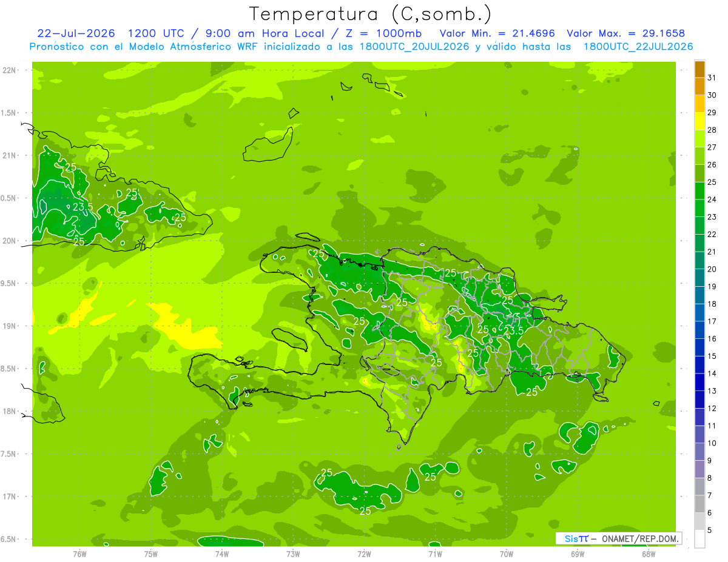
Task: Click the blue legend swatch between 15 and 16
Action: (x=699, y=348)
